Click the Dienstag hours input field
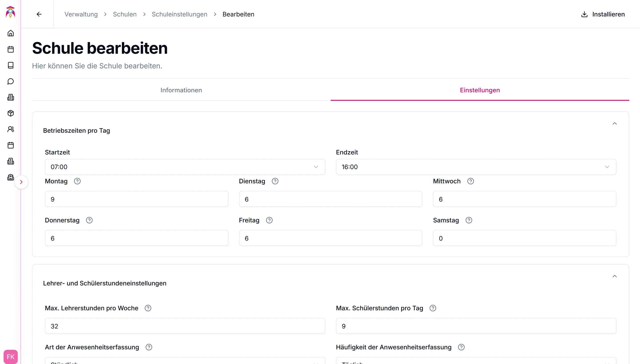The image size is (640, 364). coord(330,199)
